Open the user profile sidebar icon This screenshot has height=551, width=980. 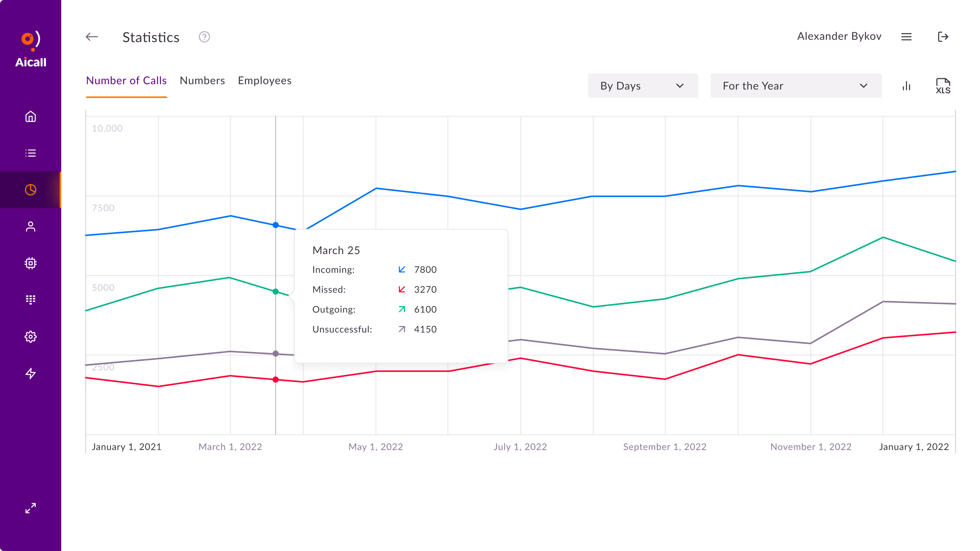pos(30,227)
